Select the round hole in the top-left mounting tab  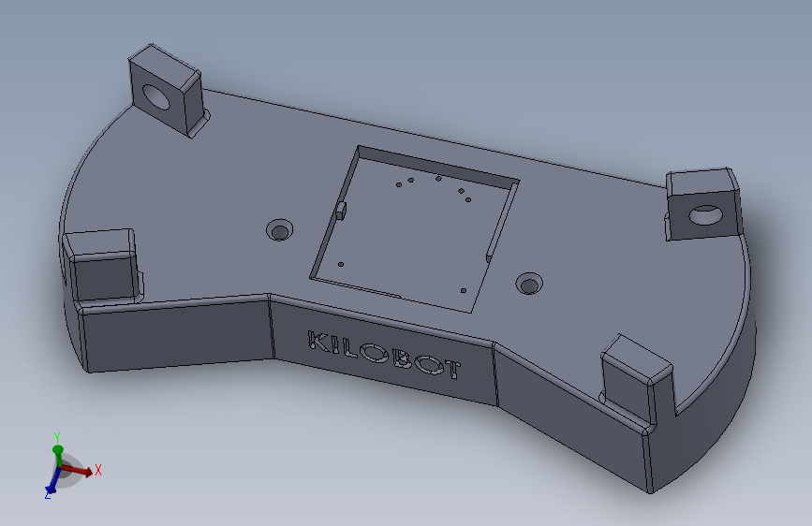pyautogui.click(x=155, y=96)
